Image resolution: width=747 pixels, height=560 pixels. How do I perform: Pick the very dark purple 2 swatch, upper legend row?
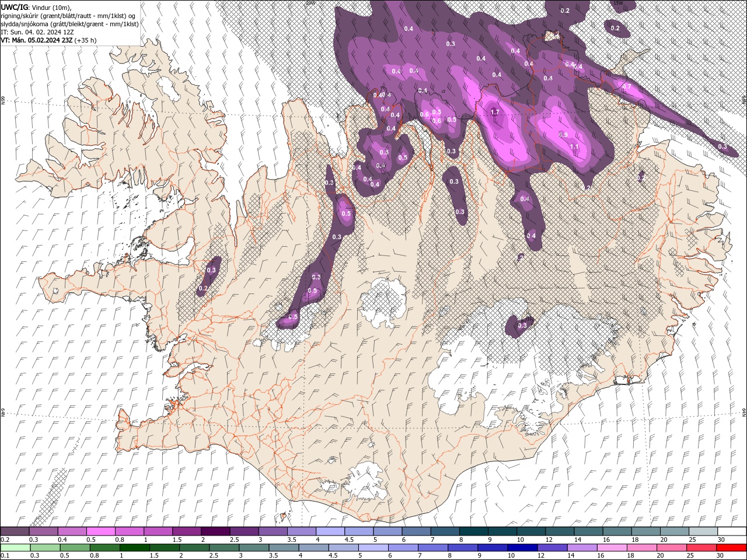215,531
